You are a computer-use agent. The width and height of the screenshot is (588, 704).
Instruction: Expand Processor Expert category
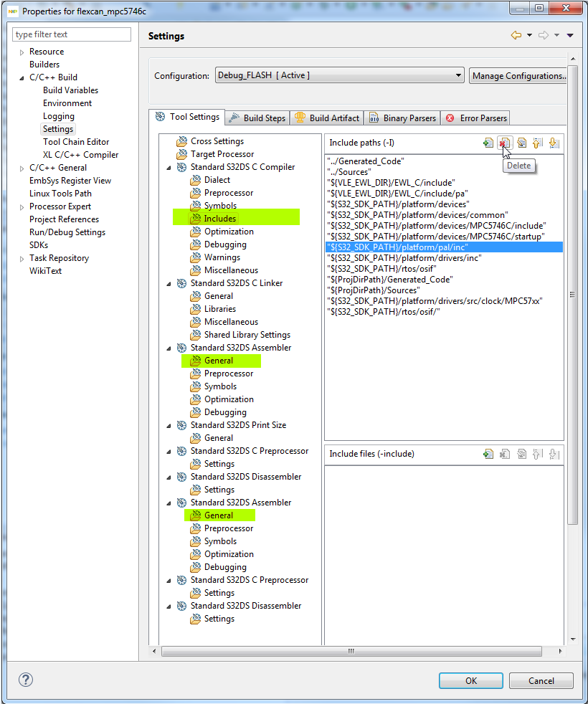[x=22, y=207]
